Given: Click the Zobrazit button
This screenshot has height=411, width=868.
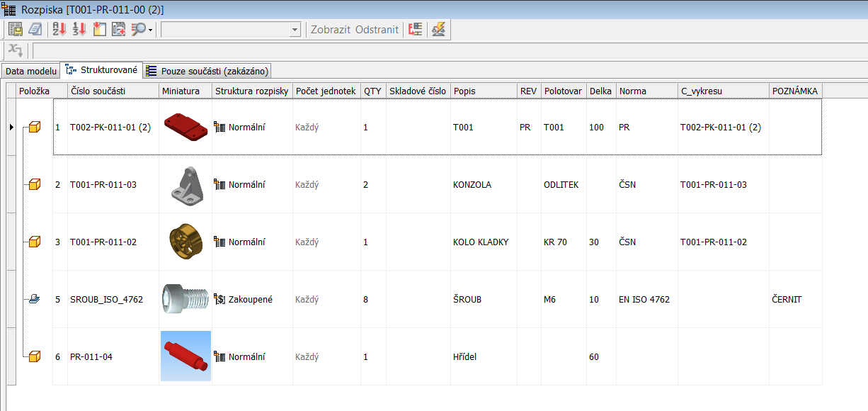Looking at the screenshot, I should pos(331,30).
